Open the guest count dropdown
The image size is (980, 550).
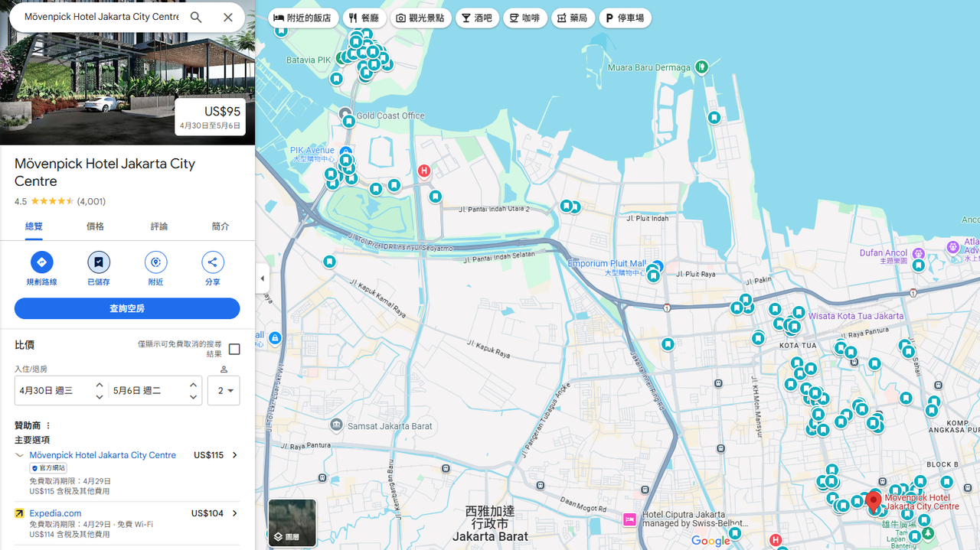point(225,390)
